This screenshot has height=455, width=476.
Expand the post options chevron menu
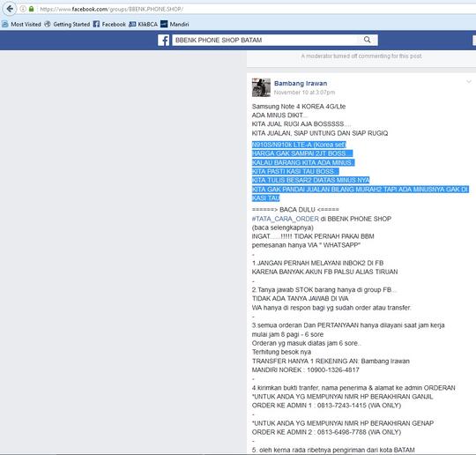click(x=469, y=82)
